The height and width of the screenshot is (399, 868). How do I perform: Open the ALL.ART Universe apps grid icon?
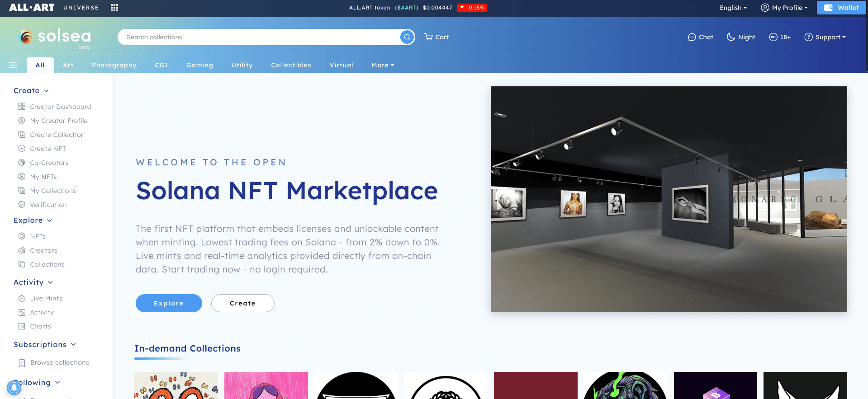pos(114,8)
